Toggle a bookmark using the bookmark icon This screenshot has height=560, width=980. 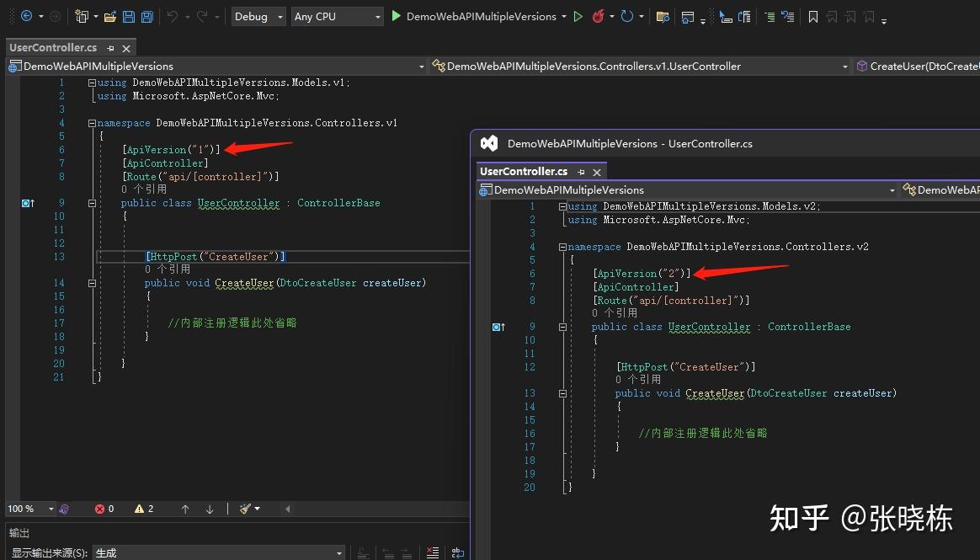pos(812,16)
